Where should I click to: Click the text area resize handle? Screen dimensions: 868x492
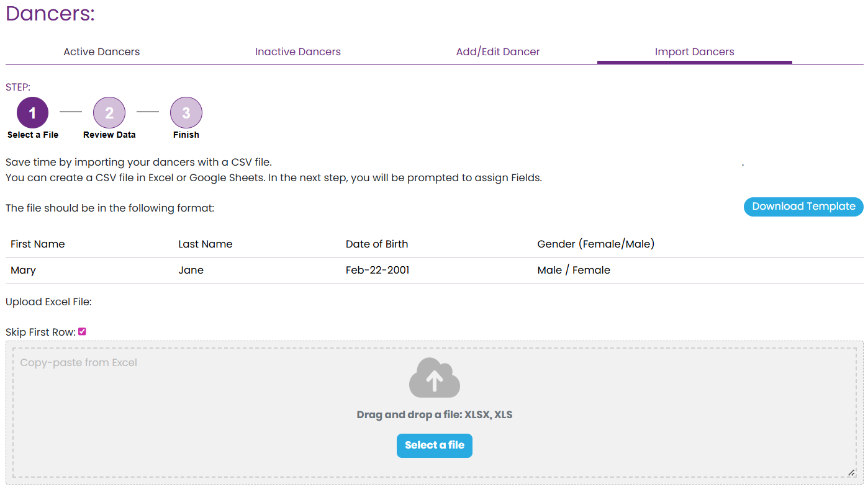pyautogui.click(x=851, y=473)
